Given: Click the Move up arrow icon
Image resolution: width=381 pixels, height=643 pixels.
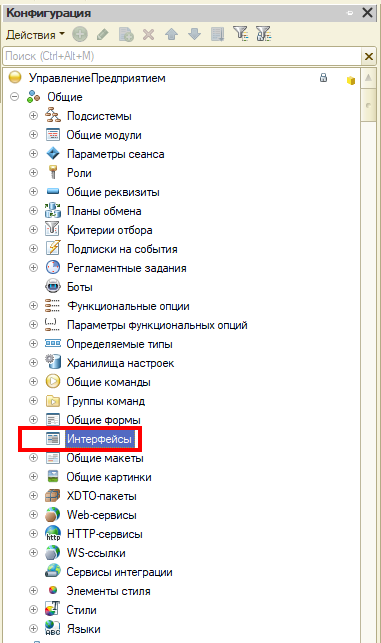Looking at the screenshot, I should point(171,34).
